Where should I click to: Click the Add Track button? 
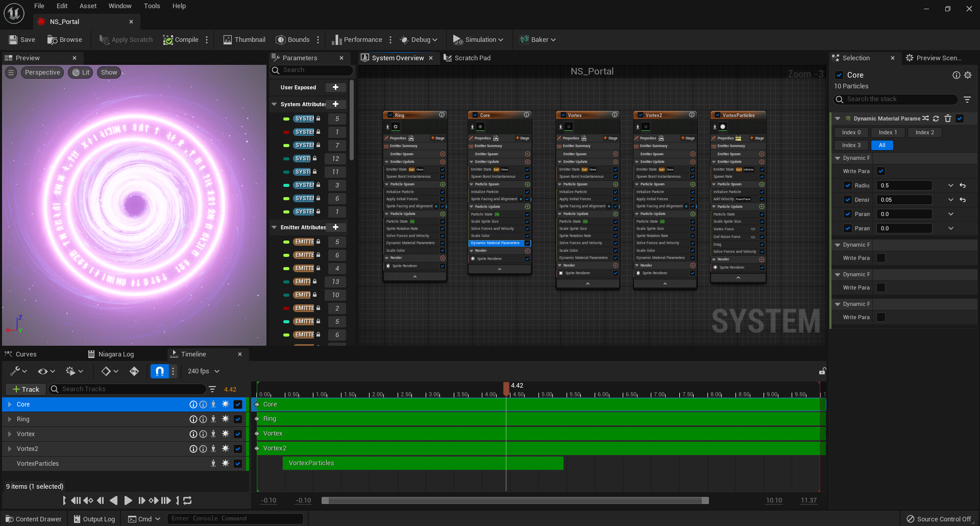pos(26,389)
